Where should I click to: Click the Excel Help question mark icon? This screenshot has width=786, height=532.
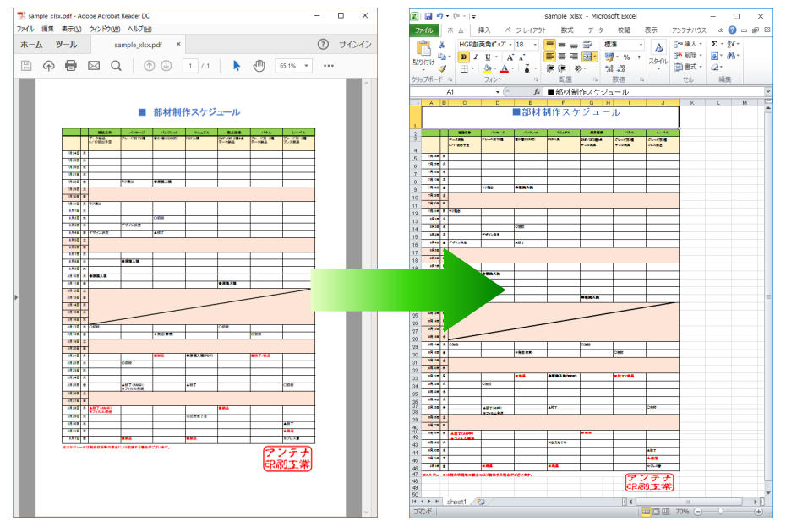pyautogui.click(x=733, y=30)
